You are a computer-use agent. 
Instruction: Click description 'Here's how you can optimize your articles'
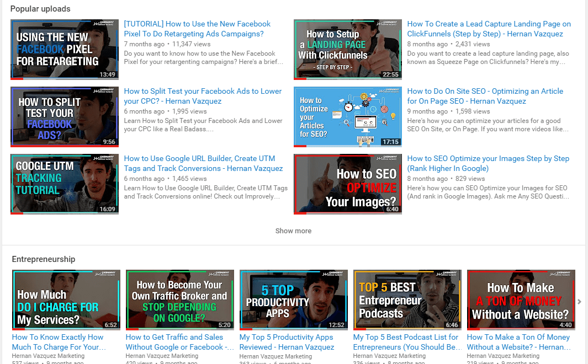click(x=488, y=125)
